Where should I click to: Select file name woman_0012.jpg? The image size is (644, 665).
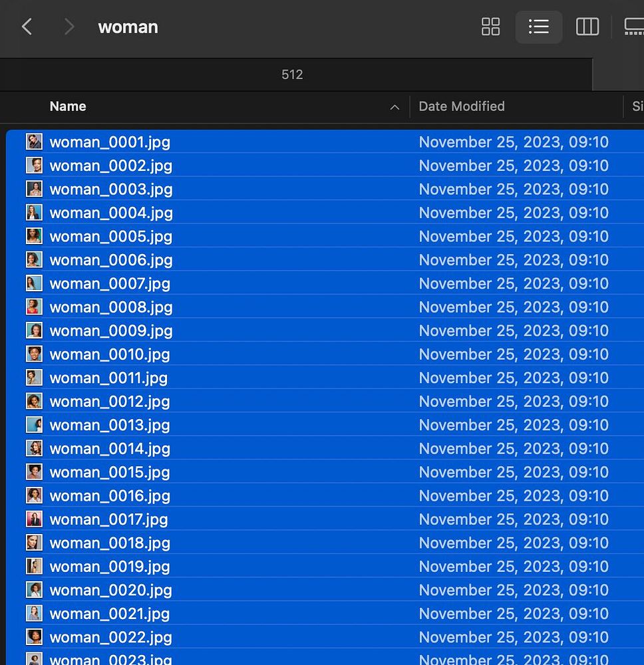[x=110, y=402]
